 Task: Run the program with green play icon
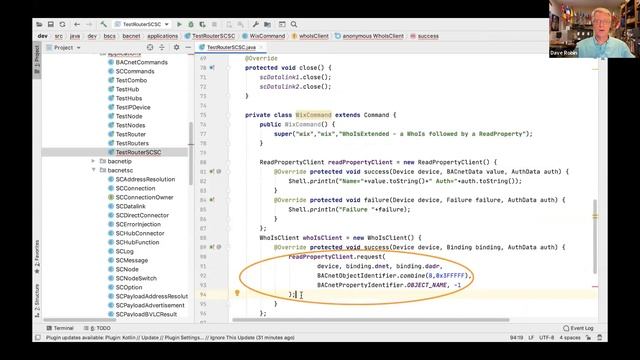tap(179, 24)
